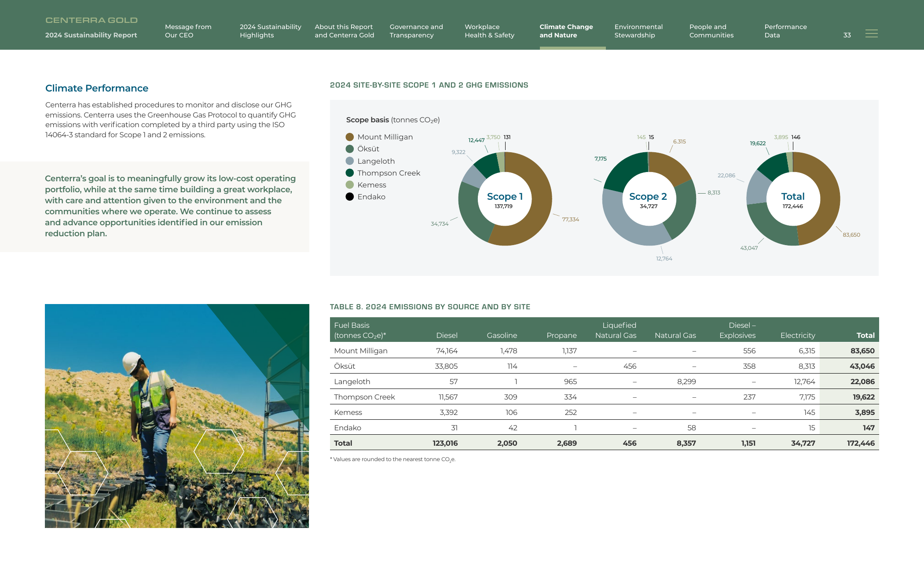The width and height of the screenshot is (924, 561).
Task: Click the Öksüt legend color dot
Action: pyautogui.click(x=350, y=149)
